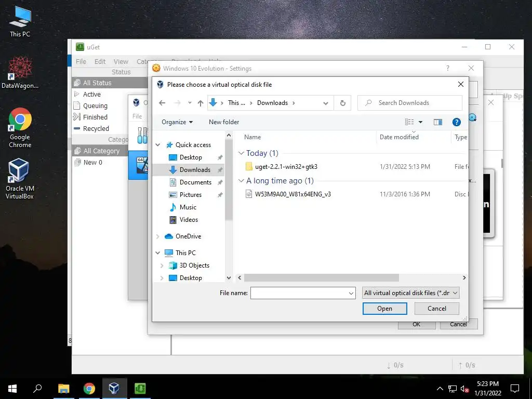The width and height of the screenshot is (532, 399).
Task: Click the File name input field
Action: [303, 293]
